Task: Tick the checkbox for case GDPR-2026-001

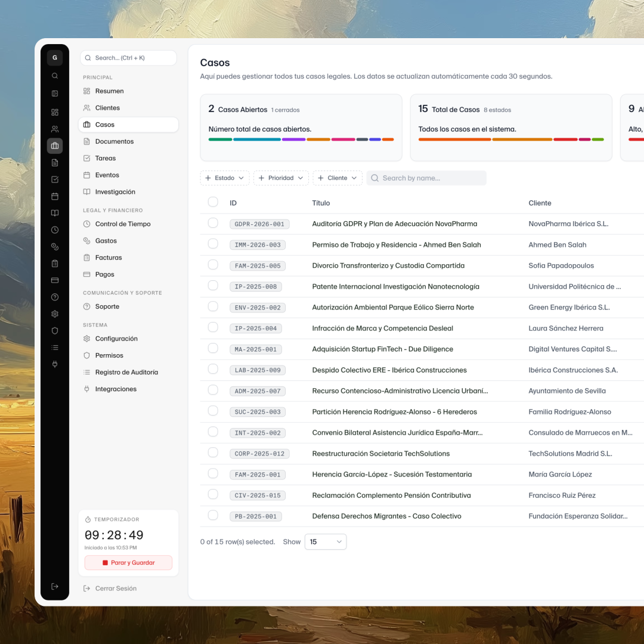Action: [x=213, y=223]
